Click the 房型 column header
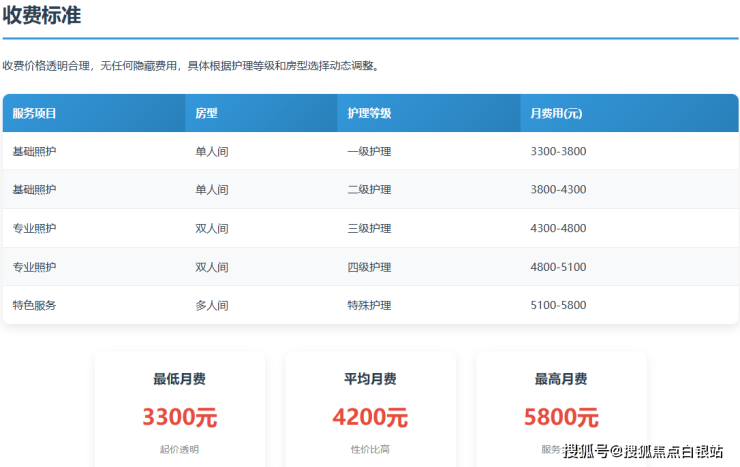Screen dimensions: 740x467 (x=206, y=113)
